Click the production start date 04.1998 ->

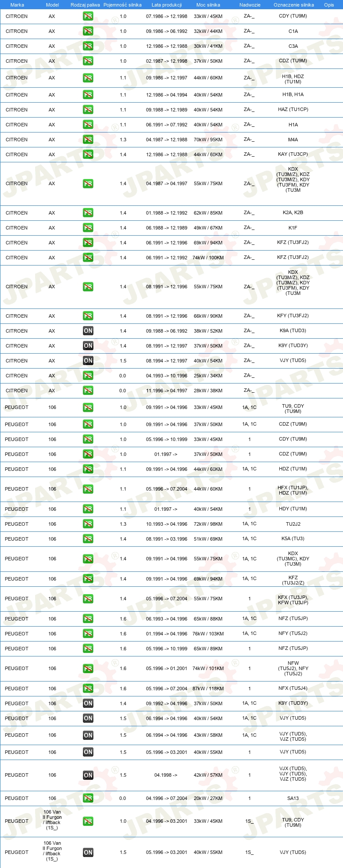(x=166, y=775)
